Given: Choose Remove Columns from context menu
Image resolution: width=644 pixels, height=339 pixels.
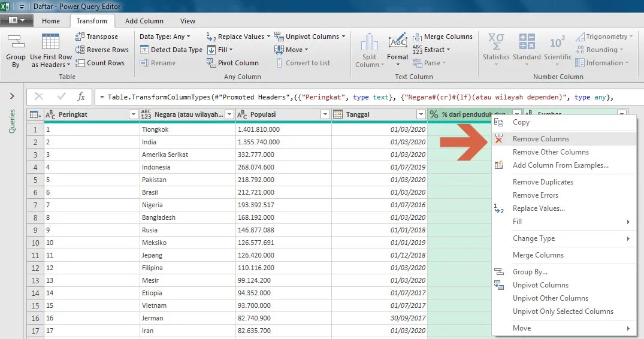Looking at the screenshot, I should tap(564, 139).
